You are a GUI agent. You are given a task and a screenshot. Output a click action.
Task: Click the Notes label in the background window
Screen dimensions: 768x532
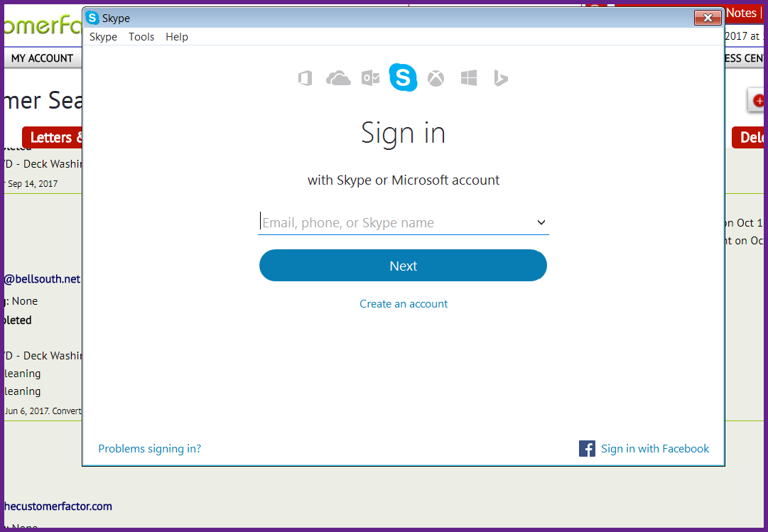[741, 13]
